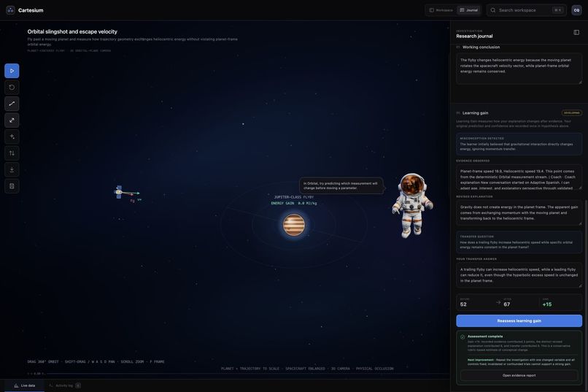Viewport: 588px width, 392px height.
Task: Click the after score 67
Action: [x=506, y=304]
